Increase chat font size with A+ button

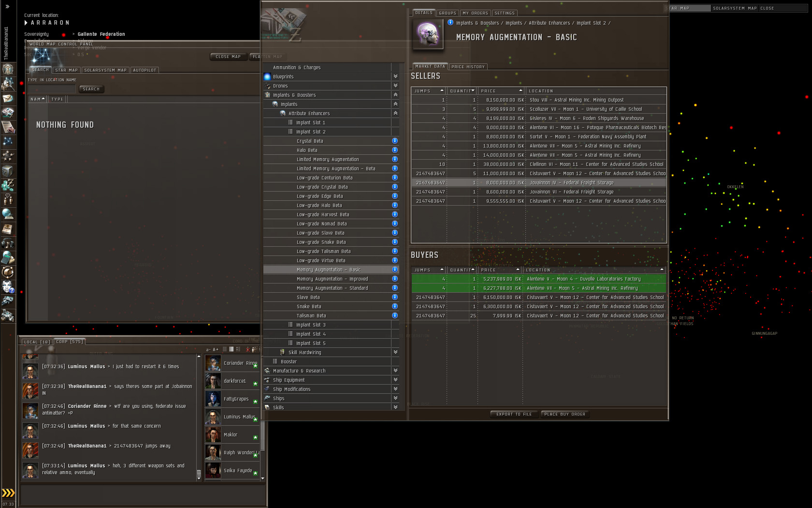point(216,349)
